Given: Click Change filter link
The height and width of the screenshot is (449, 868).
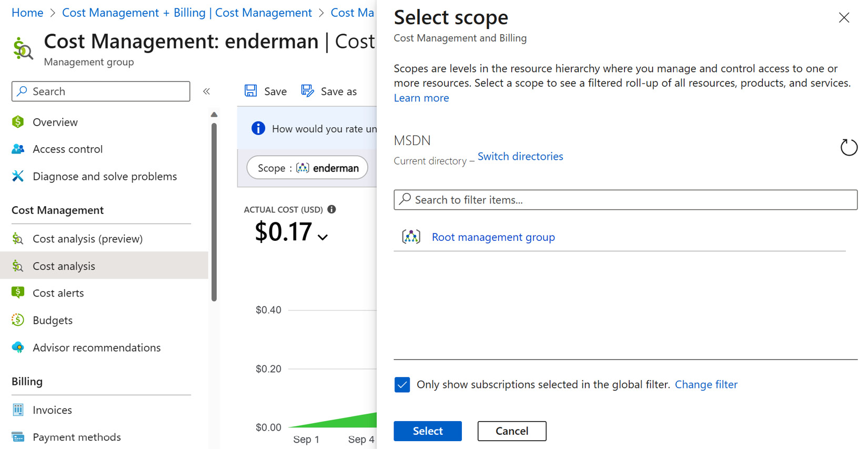Looking at the screenshot, I should coord(706,384).
